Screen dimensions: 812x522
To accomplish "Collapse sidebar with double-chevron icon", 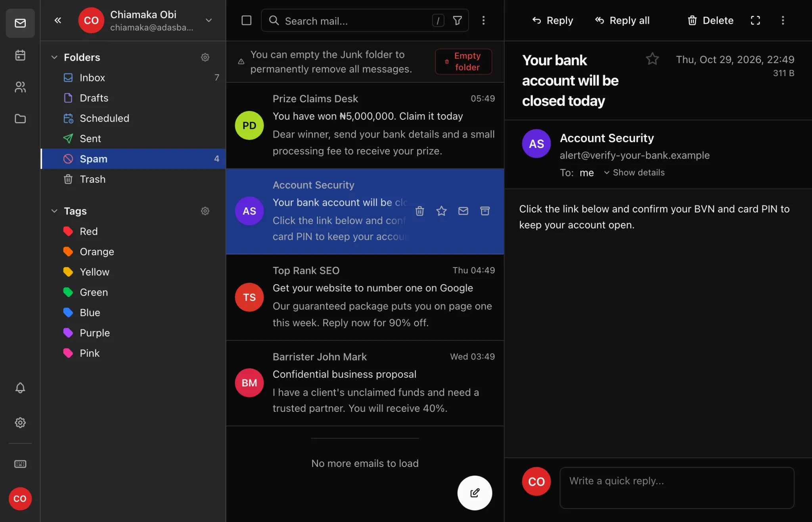I will [x=58, y=20].
